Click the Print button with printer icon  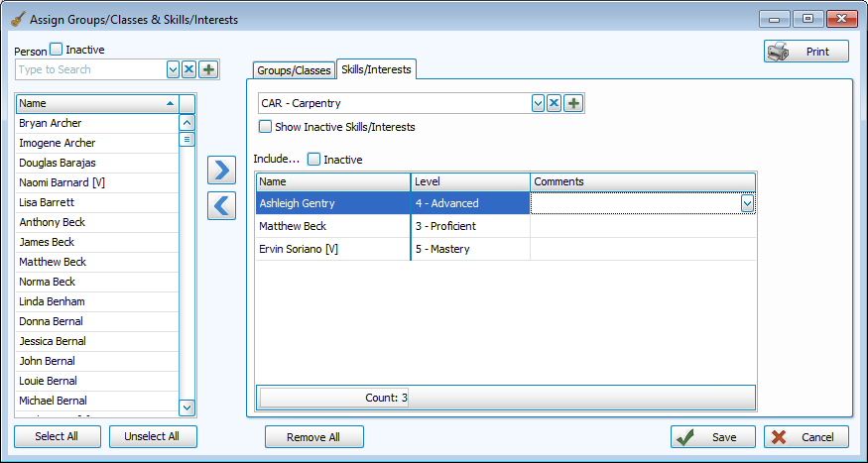click(806, 52)
